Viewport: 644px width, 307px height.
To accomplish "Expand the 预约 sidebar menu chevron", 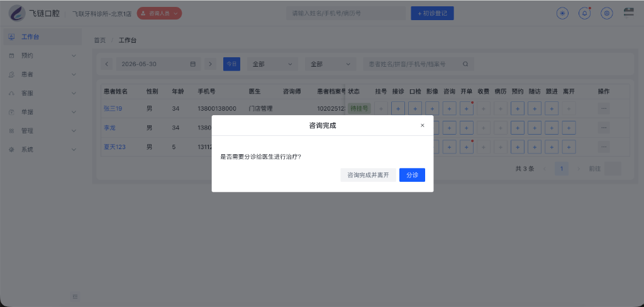I will click(74, 55).
